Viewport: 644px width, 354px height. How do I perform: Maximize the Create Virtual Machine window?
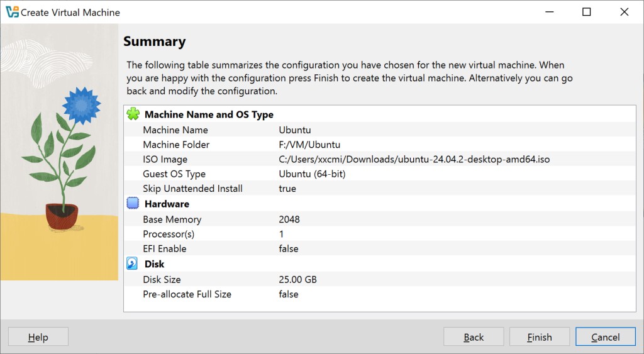[x=587, y=12]
